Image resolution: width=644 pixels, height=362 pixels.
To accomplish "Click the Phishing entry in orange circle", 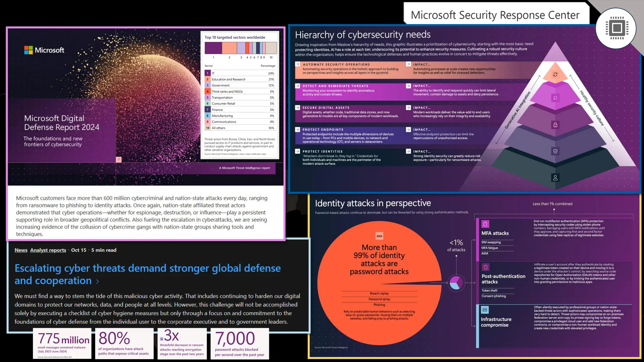I will pyautogui.click(x=379, y=305).
